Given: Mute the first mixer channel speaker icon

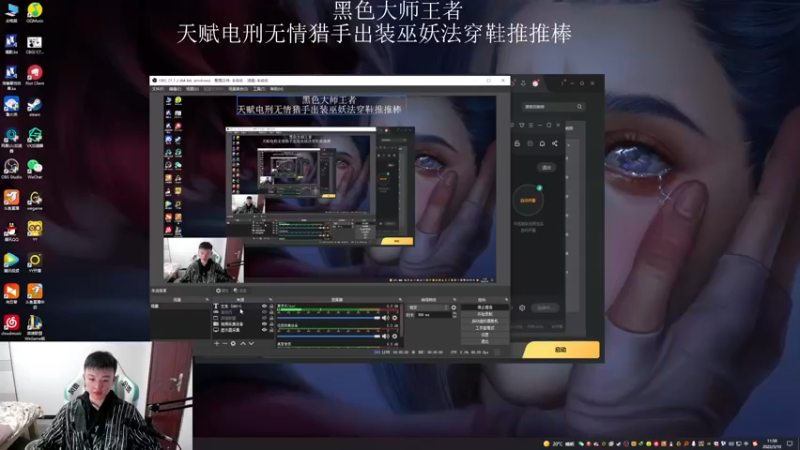Looking at the screenshot, I should pyautogui.click(x=385, y=318).
